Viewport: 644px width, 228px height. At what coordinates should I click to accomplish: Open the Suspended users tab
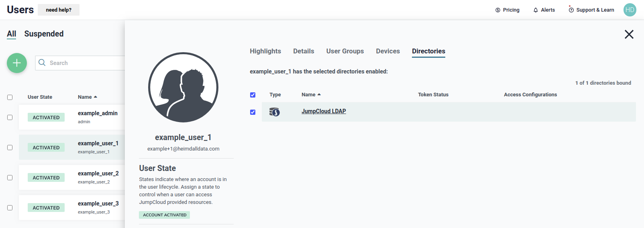[44, 34]
